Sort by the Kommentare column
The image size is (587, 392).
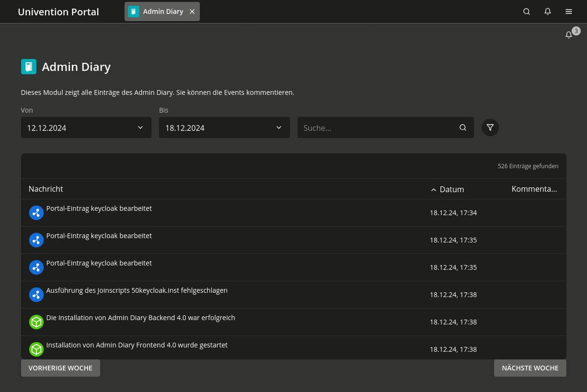point(534,189)
